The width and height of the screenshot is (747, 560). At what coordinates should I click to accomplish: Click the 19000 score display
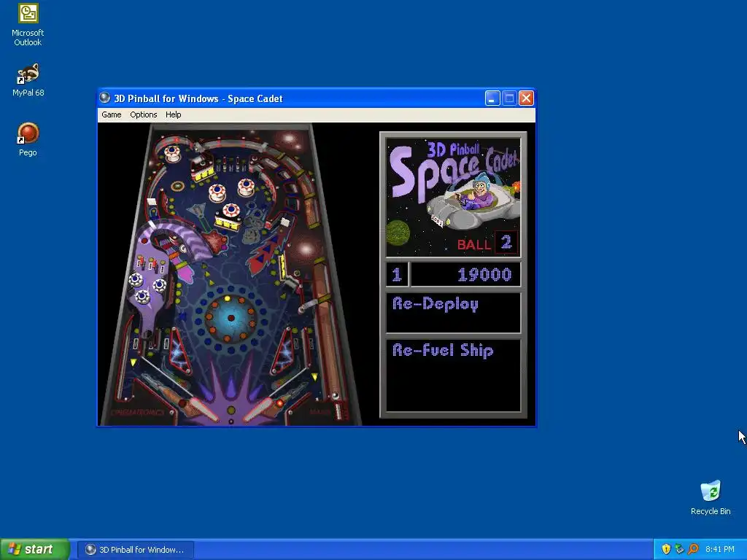click(466, 274)
